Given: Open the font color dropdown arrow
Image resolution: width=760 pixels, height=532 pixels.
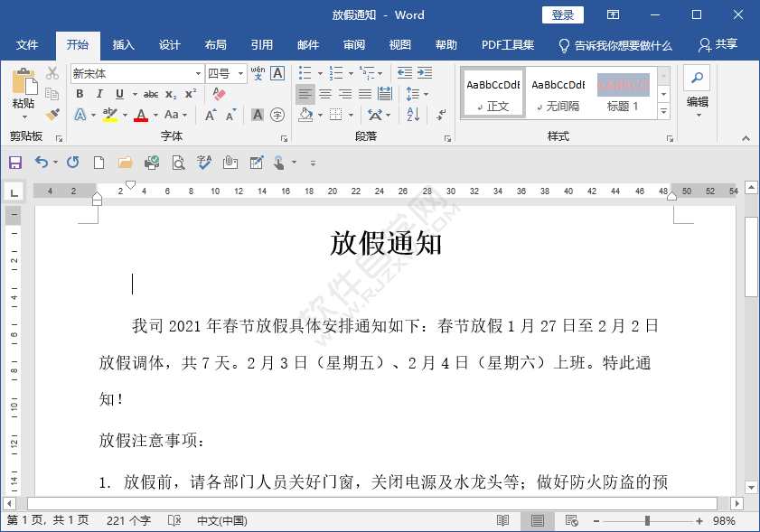Looking at the screenshot, I should click(x=155, y=113).
